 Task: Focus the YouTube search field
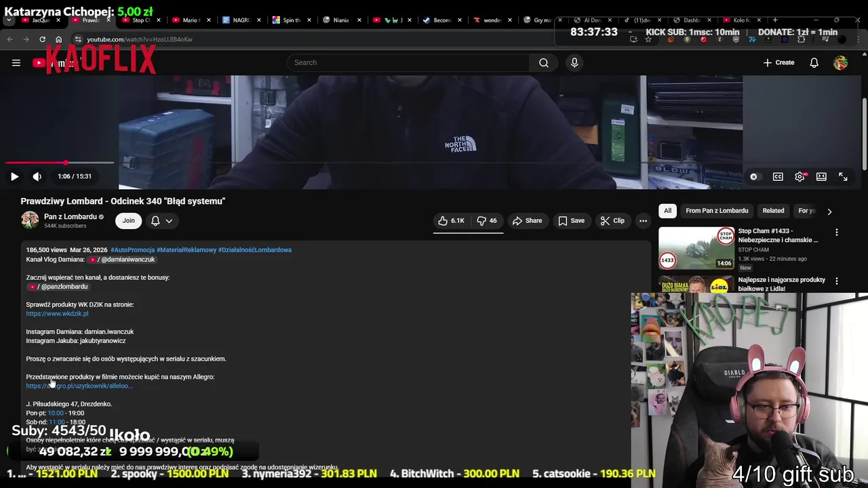coord(408,63)
